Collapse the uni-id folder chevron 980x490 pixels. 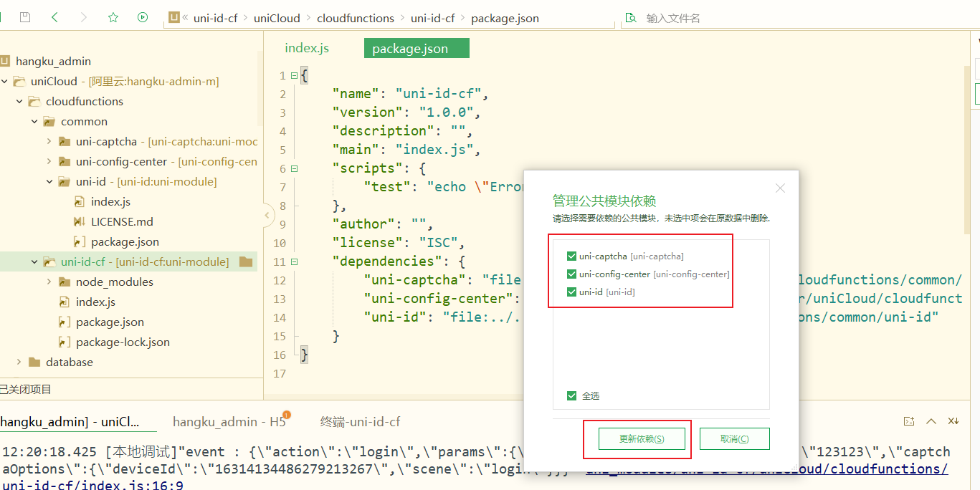[49, 182]
